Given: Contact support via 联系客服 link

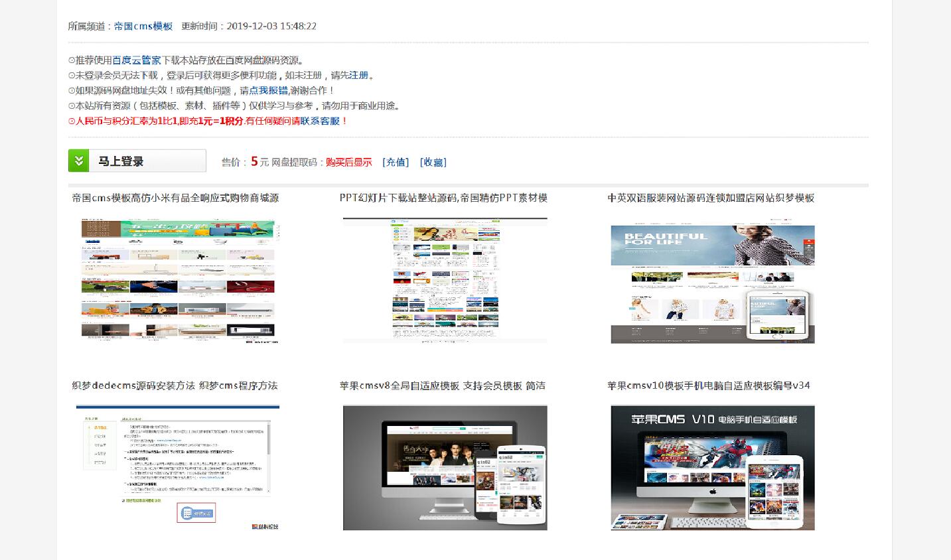Looking at the screenshot, I should [x=320, y=121].
